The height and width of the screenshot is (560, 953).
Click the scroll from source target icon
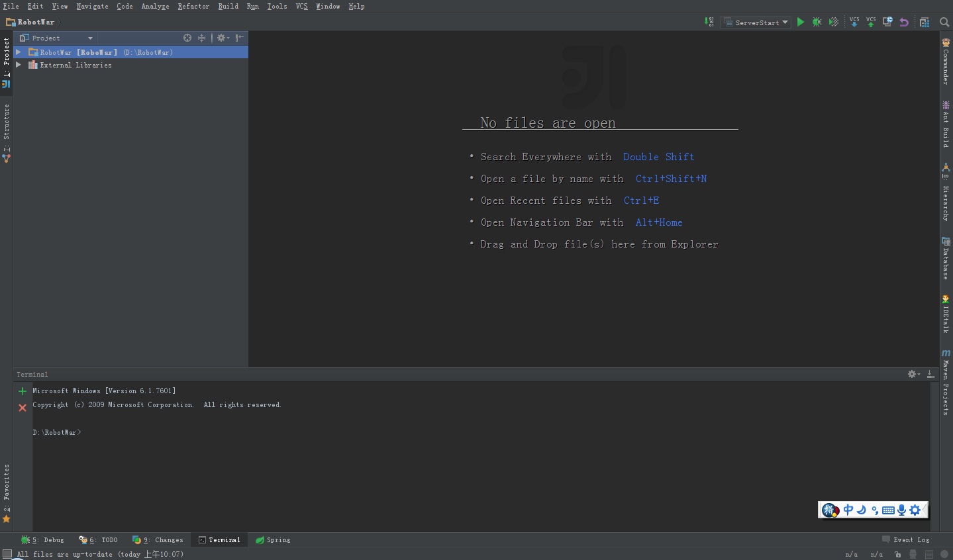187,38
